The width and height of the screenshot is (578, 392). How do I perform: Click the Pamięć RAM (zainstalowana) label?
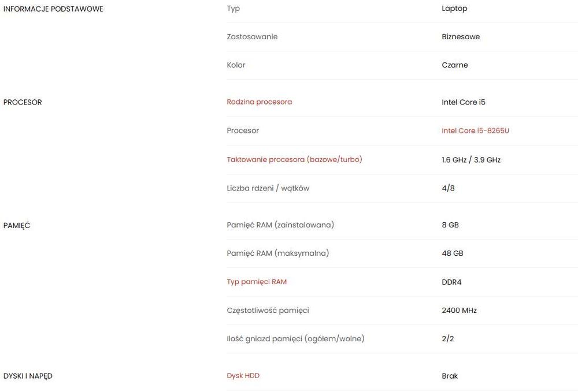[x=280, y=225]
